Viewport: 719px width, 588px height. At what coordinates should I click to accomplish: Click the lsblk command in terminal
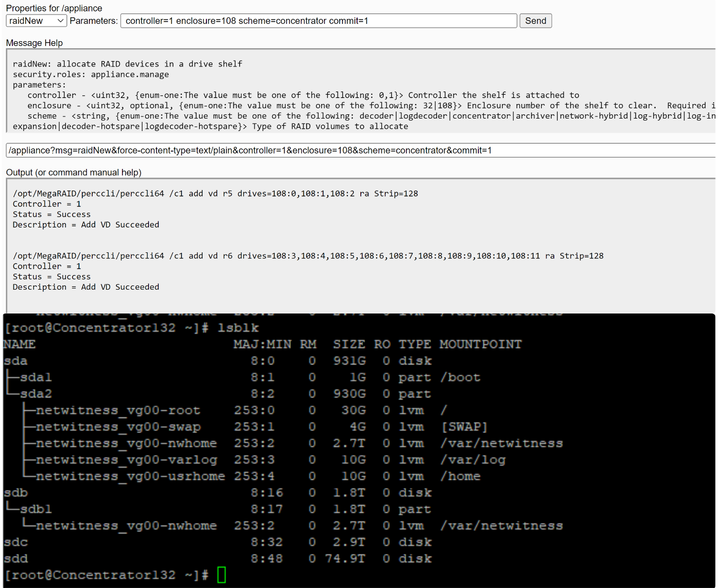tap(238, 328)
